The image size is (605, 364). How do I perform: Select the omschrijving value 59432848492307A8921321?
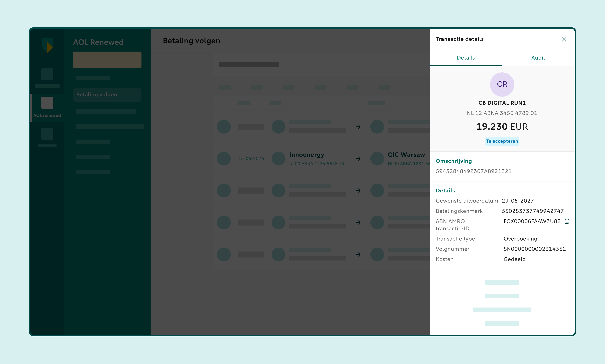click(474, 171)
